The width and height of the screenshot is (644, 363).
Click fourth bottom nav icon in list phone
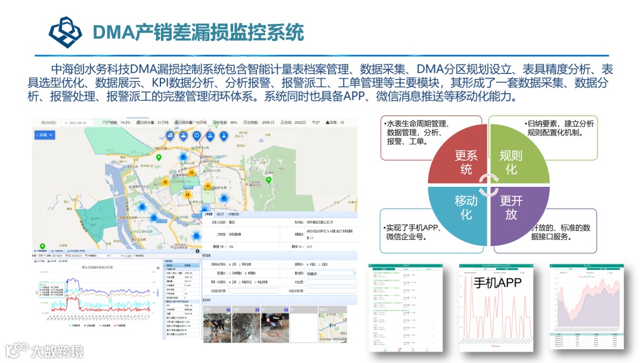point(427,350)
